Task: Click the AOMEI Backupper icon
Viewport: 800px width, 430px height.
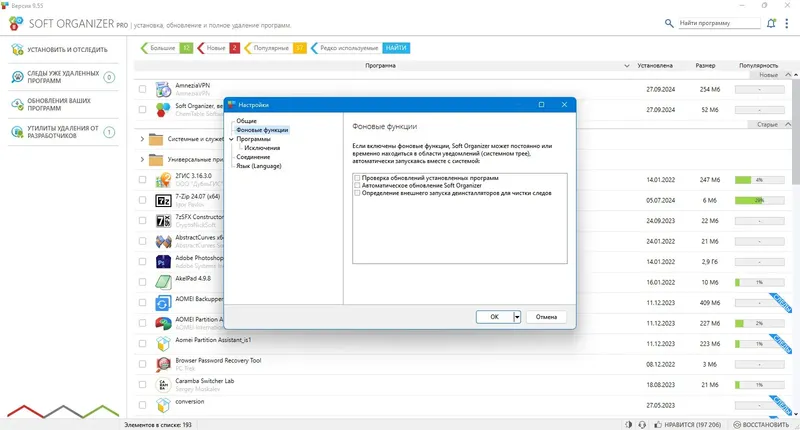Action: click(163, 303)
